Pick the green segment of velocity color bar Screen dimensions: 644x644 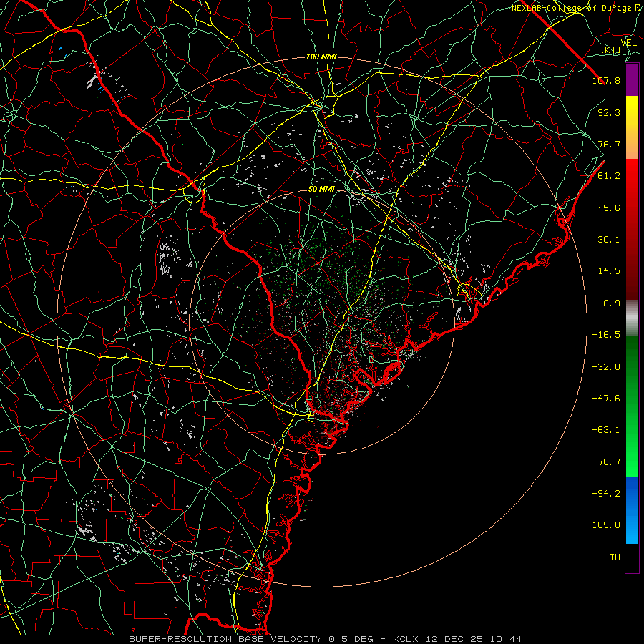[632, 406]
